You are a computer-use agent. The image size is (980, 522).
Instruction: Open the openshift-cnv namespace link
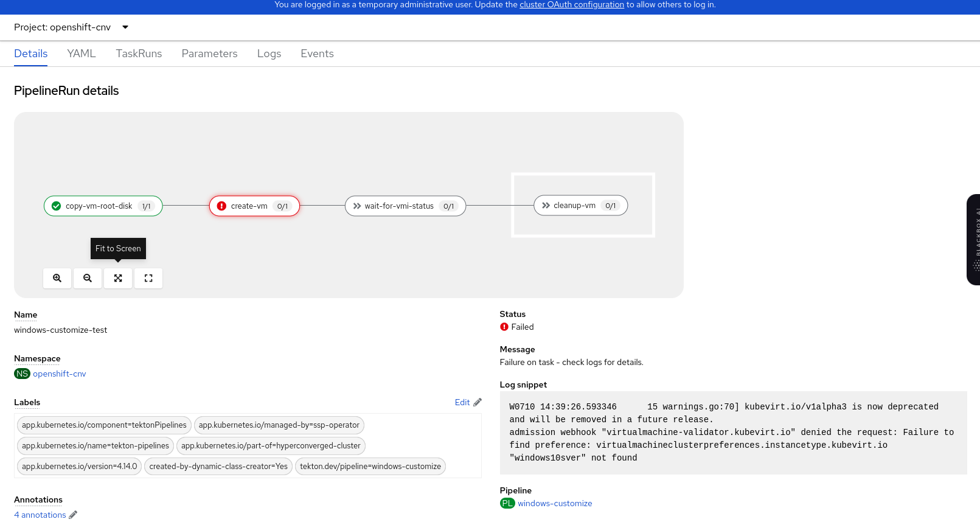point(60,374)
